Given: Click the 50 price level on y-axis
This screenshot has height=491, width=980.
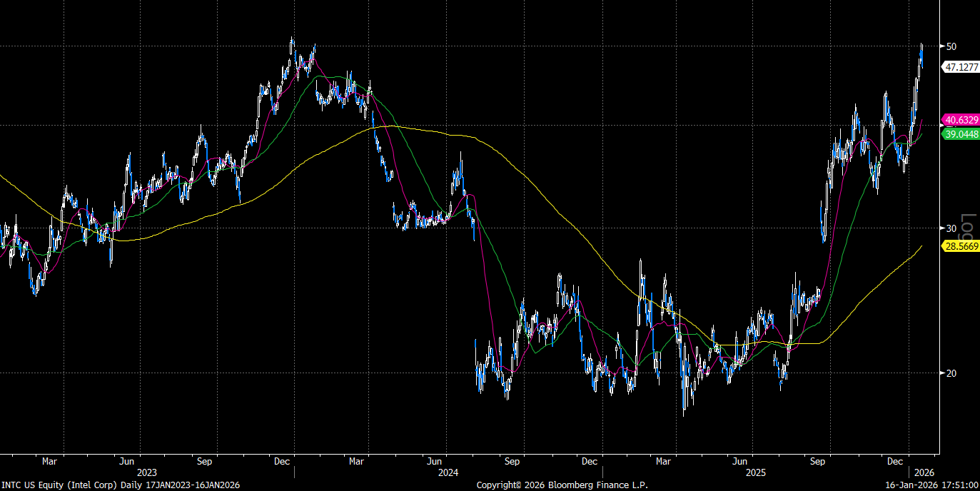Looking at the screenshot, I should click(x=951, y=46).
